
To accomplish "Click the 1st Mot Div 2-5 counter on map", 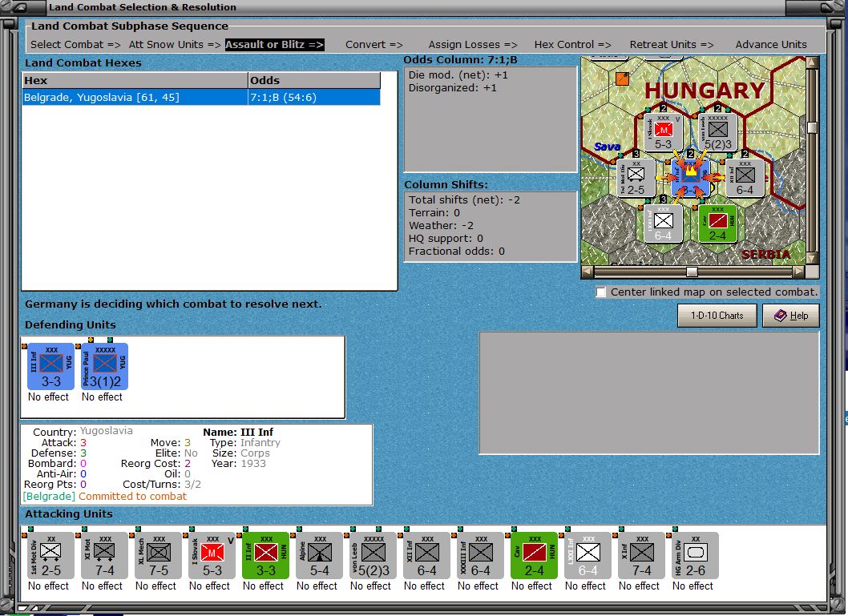I will 636,177.
